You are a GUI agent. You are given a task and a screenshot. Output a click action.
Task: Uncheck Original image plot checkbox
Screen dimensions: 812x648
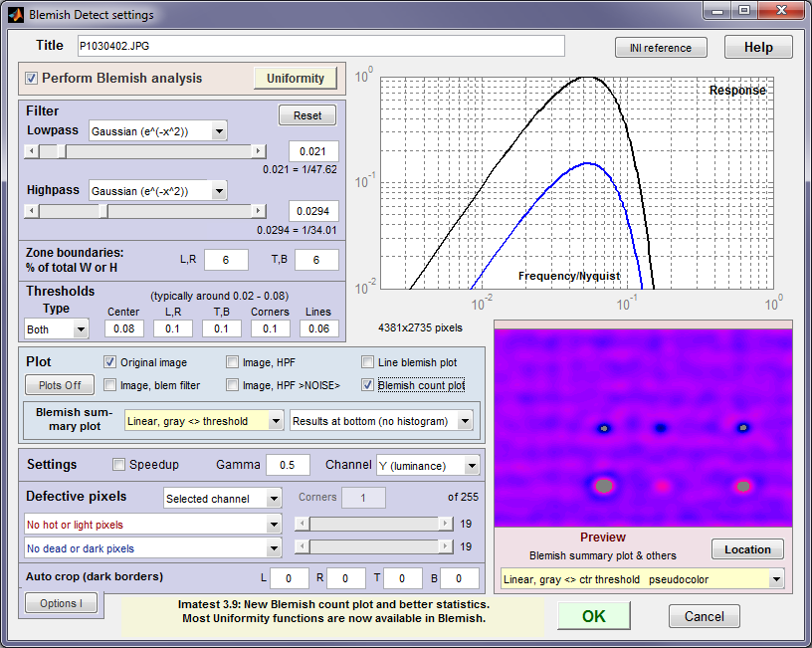(109, 362)
